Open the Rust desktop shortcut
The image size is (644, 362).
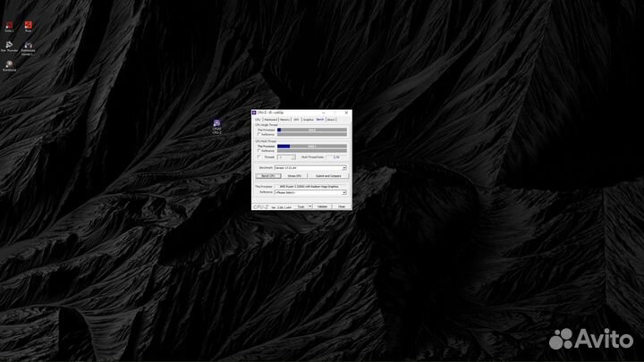pos(28,27)
